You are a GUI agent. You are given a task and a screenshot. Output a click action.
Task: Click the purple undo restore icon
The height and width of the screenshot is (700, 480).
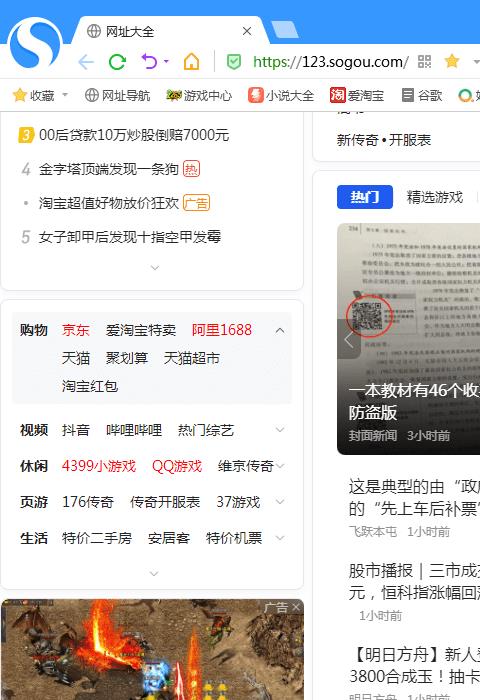[x=150, y=61]
